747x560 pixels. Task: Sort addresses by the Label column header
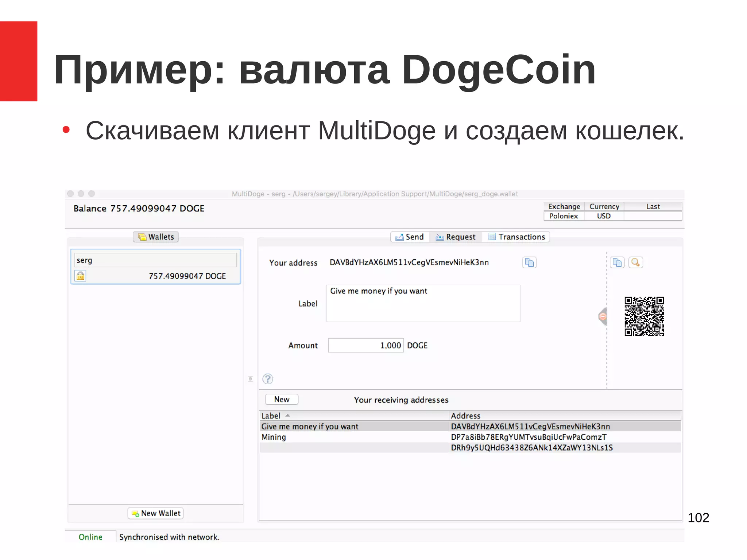click(x=354, y=416)
